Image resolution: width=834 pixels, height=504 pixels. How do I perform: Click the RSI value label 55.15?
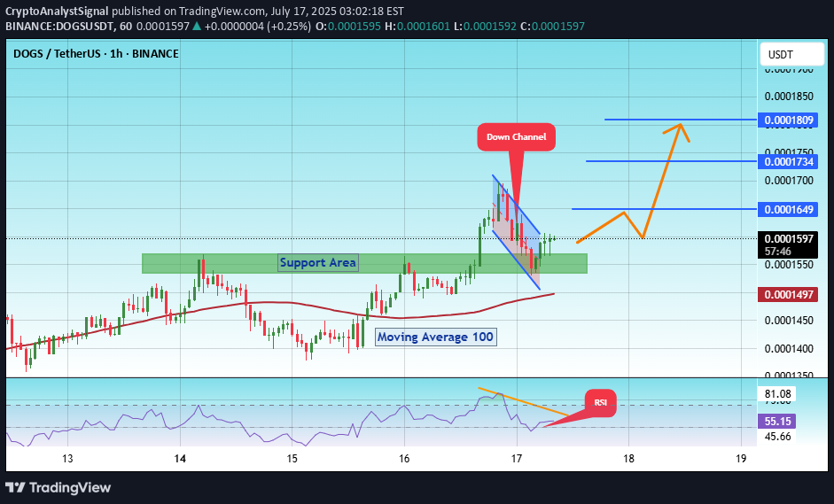point(777,422)
